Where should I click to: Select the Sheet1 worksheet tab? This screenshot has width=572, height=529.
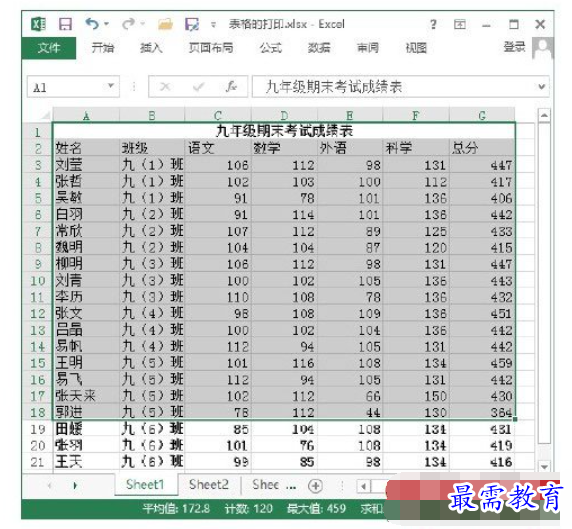point(145,484)
